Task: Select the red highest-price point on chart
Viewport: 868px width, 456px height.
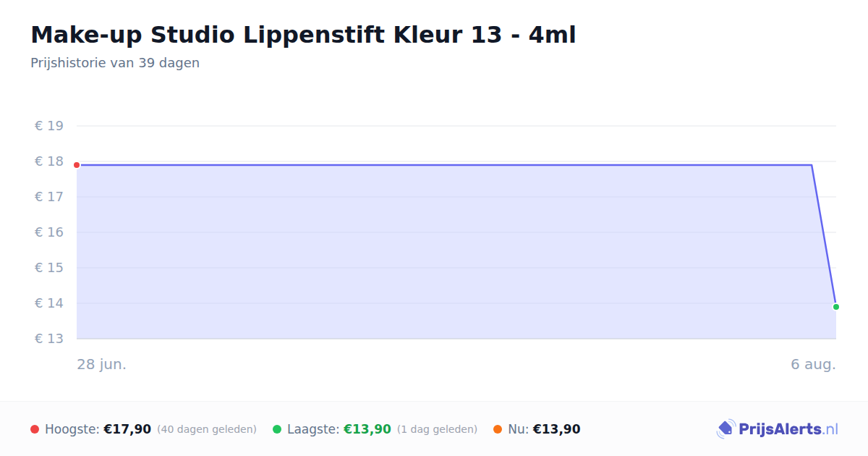Action: tap(77, 165)
